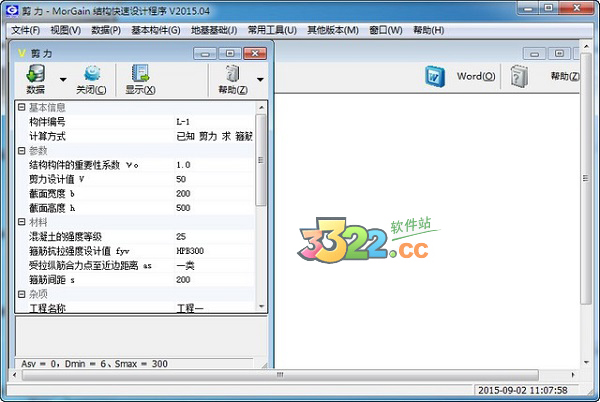Open the 数据(P) menu
Screen dimensions: 600x402
pos(106,30)
